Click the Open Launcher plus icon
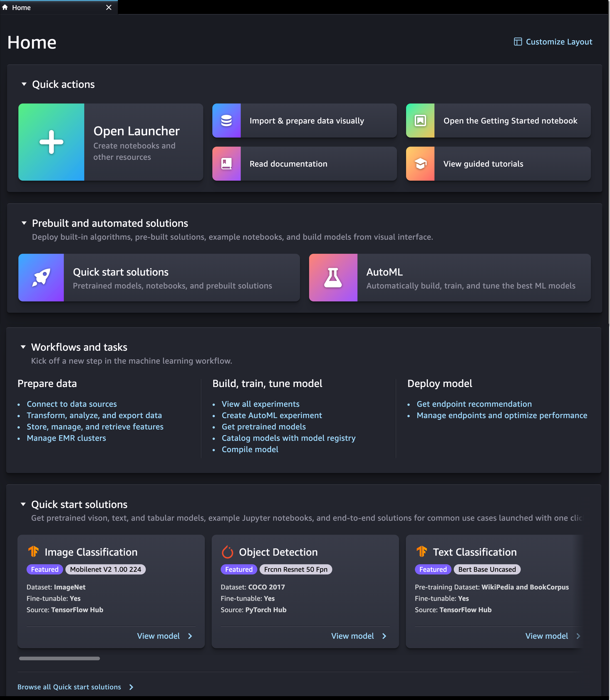 coord(51,142)
